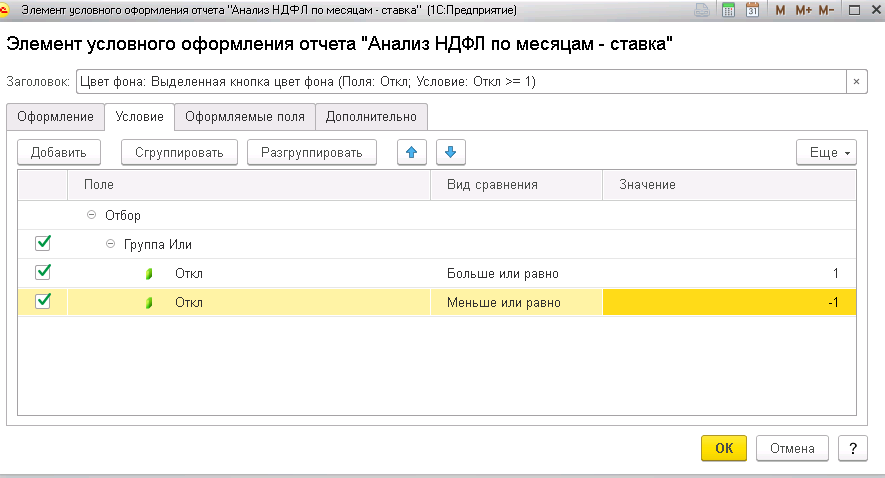Select the value cell containing 1
Viewport: 885px width, 478px height.
[x=729, y=274]
